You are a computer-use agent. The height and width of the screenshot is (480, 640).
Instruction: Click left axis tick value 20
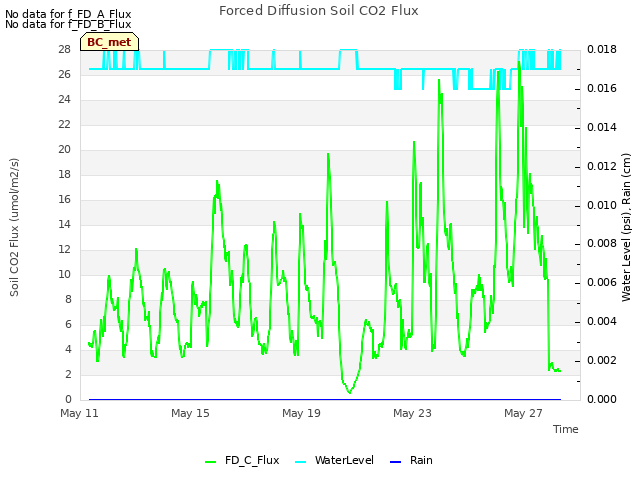64,149
